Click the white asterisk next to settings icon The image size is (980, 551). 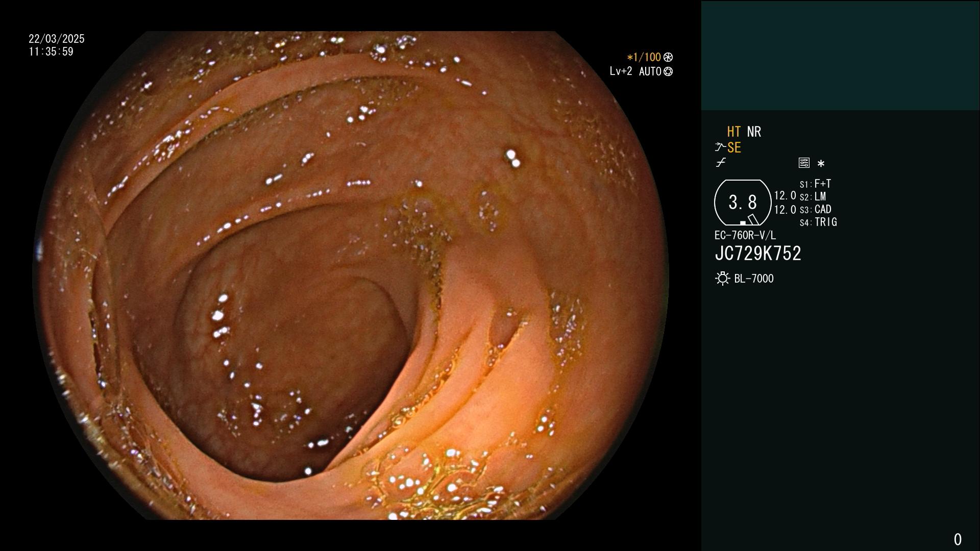pyautogui.click(x=821, y=163)
